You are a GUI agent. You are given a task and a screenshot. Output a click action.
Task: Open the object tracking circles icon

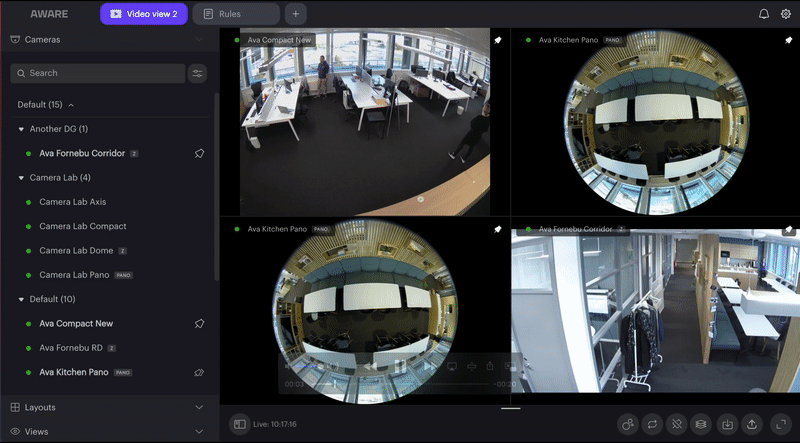pyautogui.click(x=628, y=424)
